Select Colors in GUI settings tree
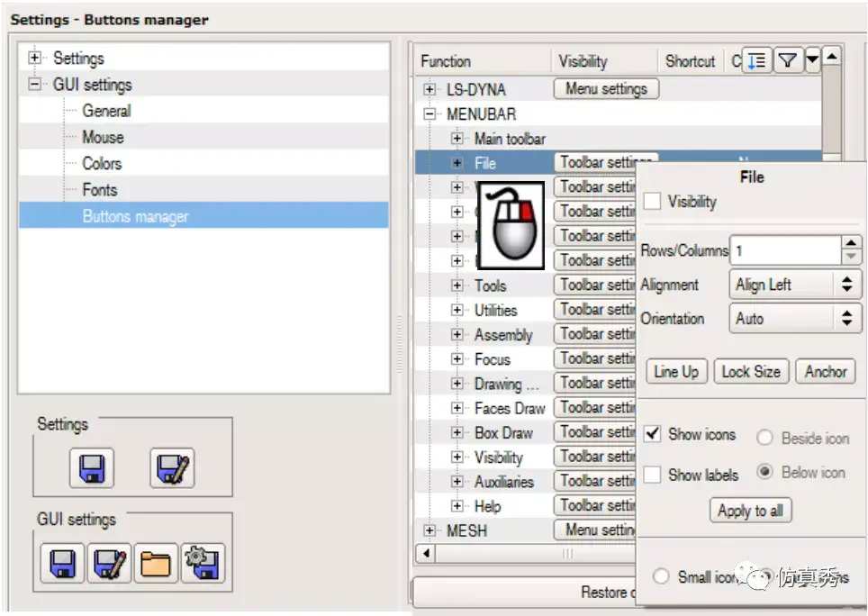This screenshot has height=616, width=868. (x=102, y=163)
